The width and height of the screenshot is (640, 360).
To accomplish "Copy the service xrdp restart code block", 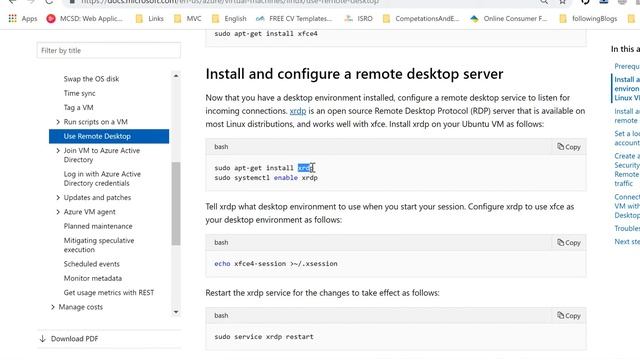I will pyautogui.click(x=569, y=316).
